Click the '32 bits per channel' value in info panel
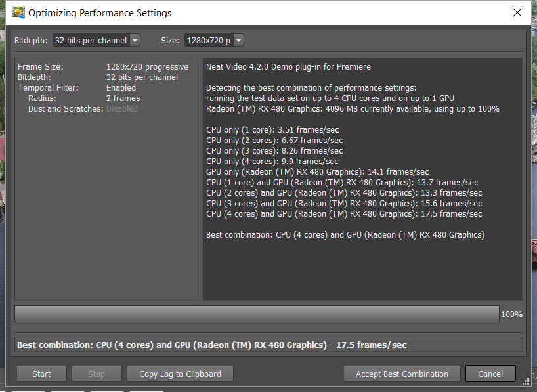This screenshot has height=392, width=537. click(x=142, y=77)
